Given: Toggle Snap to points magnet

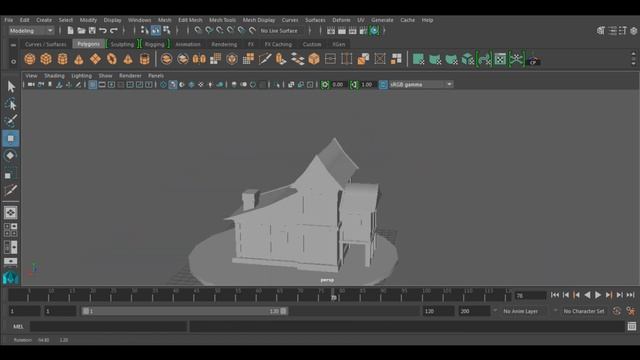Looking at the screenshot, I should [x=220, y=31].
